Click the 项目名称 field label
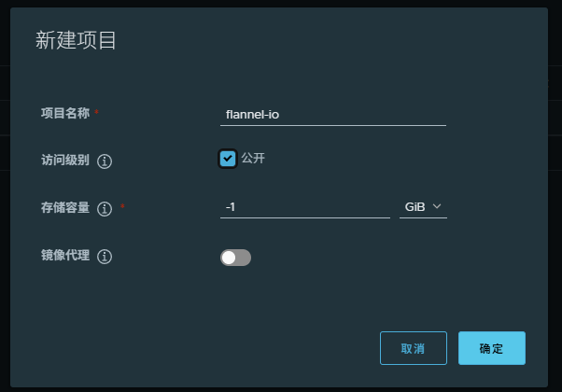 point(65,113)
